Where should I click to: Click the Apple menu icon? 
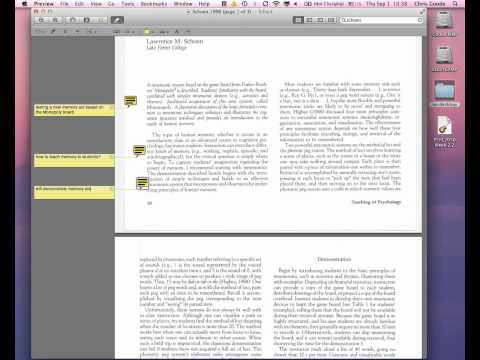tap(24, 4)
